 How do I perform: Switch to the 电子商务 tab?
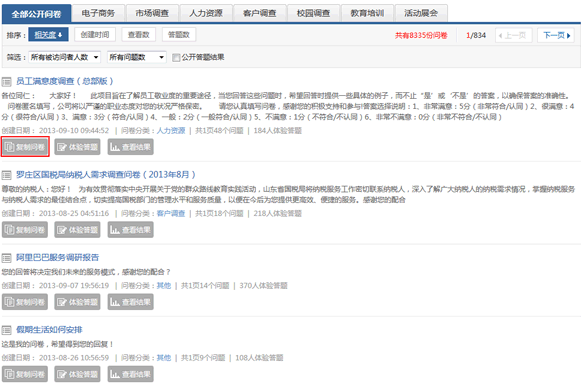[98, 13]
